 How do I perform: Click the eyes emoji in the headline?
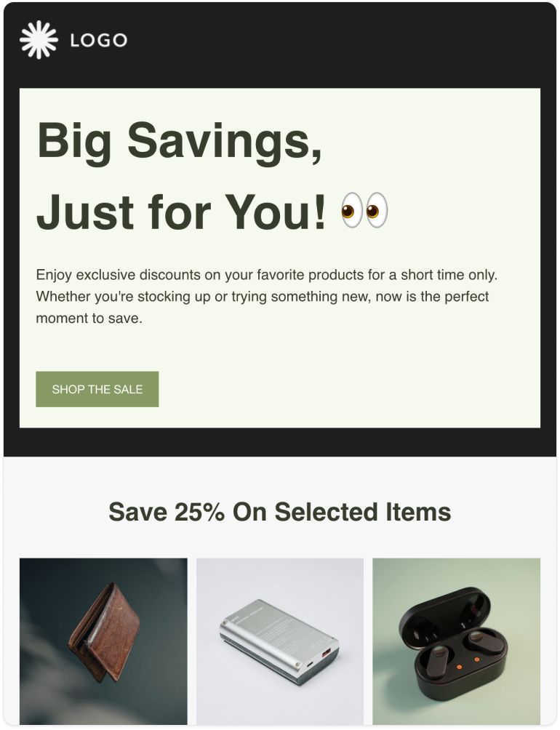click(364, 210)
